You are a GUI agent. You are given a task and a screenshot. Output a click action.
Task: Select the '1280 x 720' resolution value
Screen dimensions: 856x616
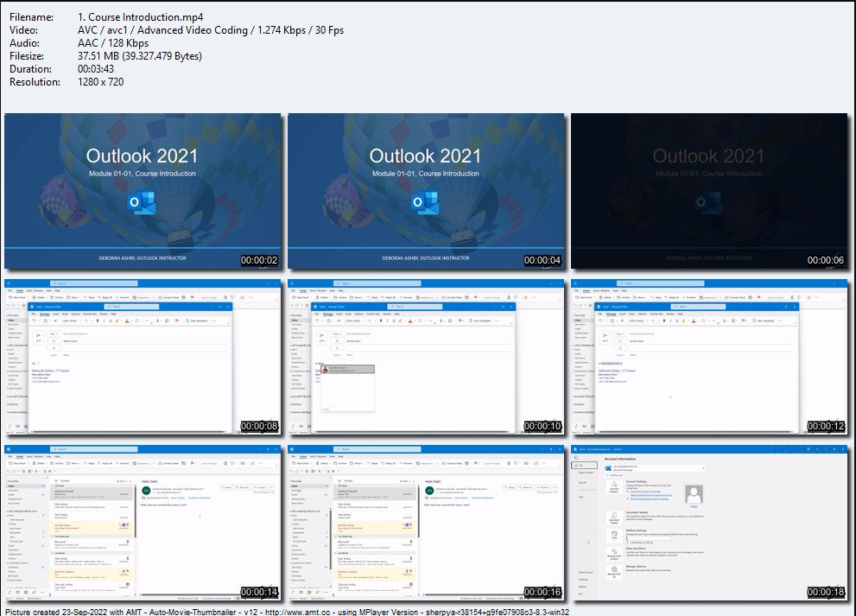tap(101, 82)
